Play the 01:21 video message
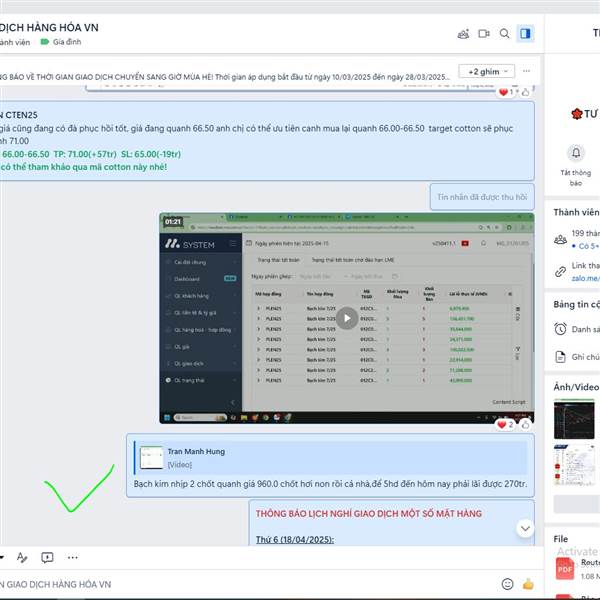600x600 pixels. pos(347,318)
